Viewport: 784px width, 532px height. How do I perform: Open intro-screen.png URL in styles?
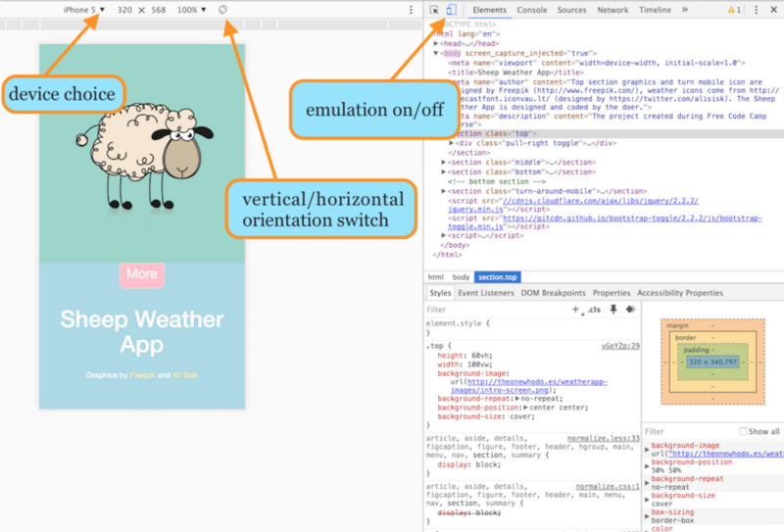tap(529, 386)
